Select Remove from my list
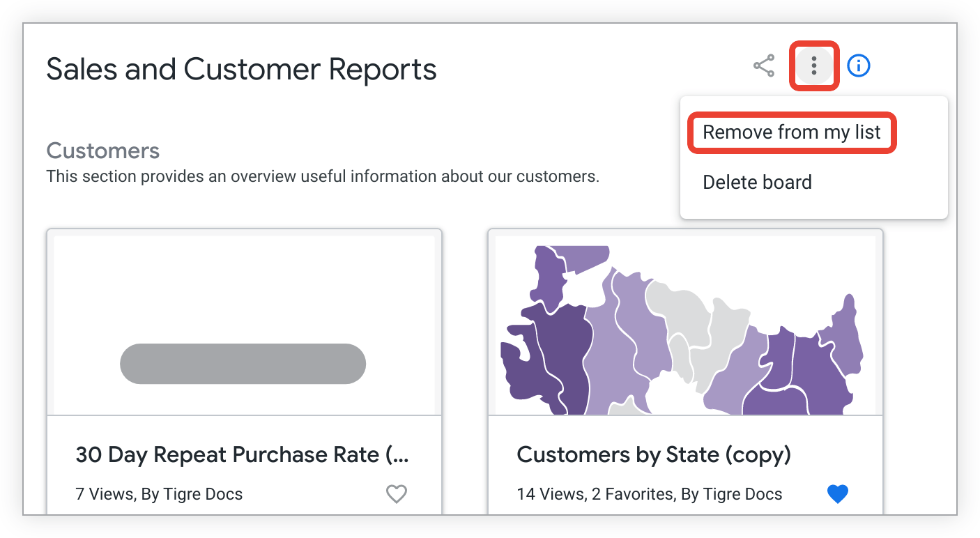This screenshot has height=538, width=980. click(792, 132)
